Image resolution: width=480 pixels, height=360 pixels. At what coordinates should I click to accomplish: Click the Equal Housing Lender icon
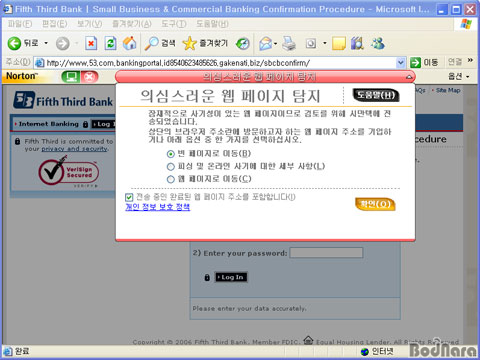[308, 340]
